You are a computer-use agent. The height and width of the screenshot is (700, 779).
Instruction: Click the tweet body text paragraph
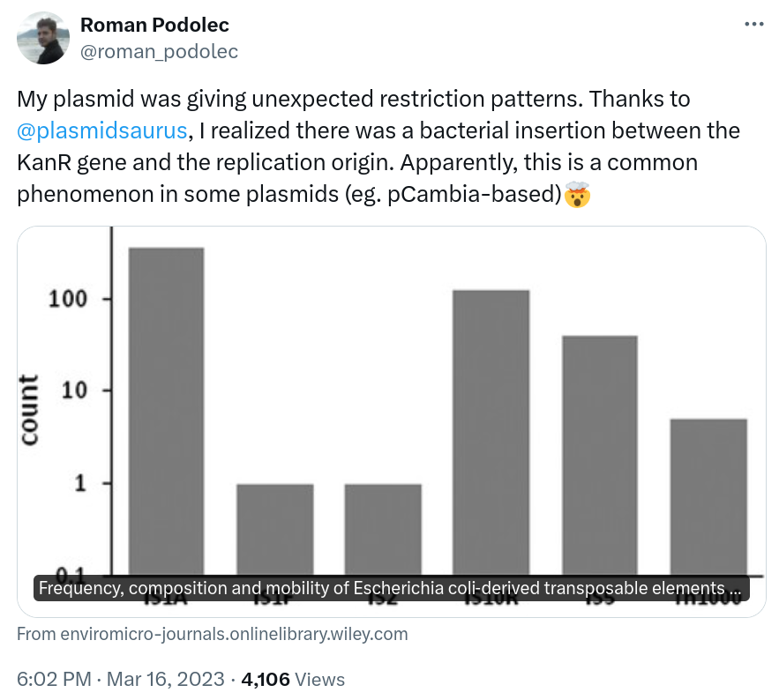(353, 145)
